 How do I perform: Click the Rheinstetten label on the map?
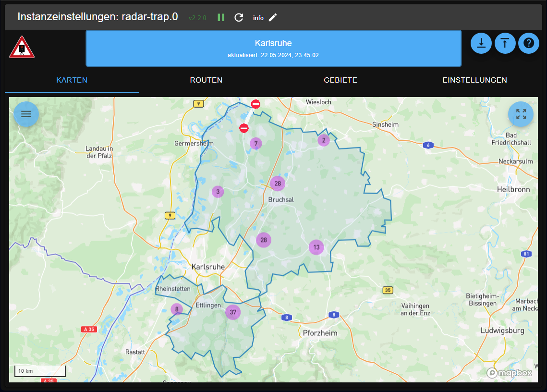pos(173,289)
